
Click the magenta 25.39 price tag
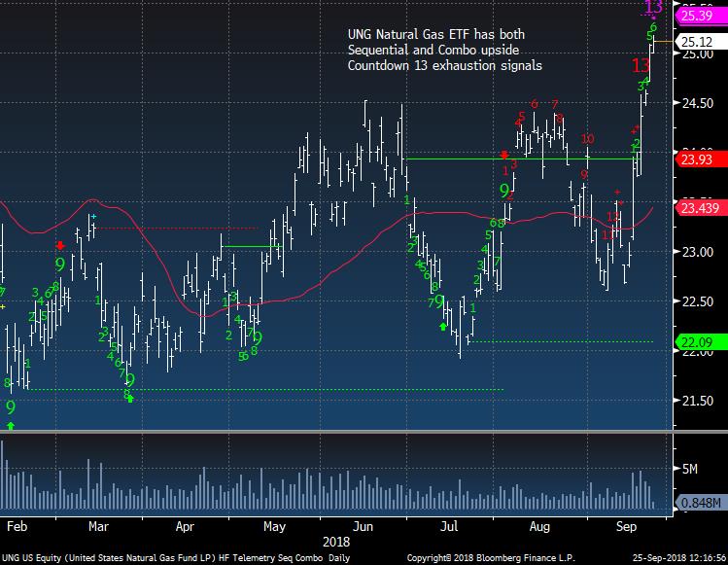click(x=698, y=17)
